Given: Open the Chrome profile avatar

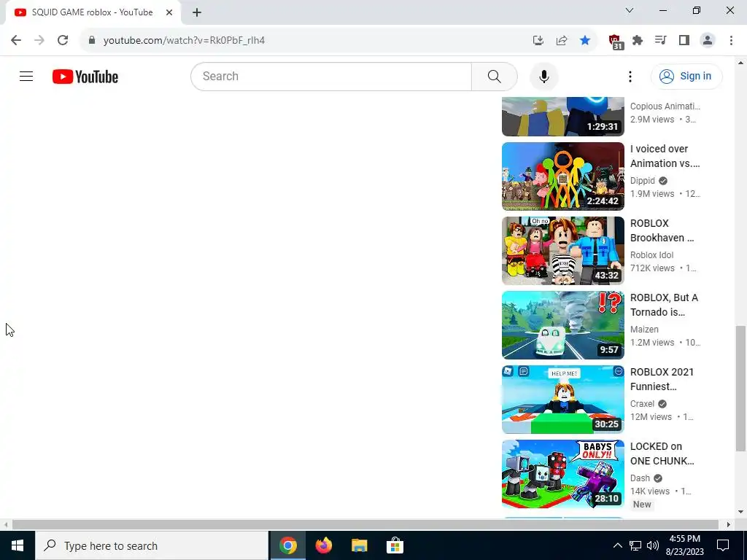Looking at the screenshot, I should tap(708, 40).
